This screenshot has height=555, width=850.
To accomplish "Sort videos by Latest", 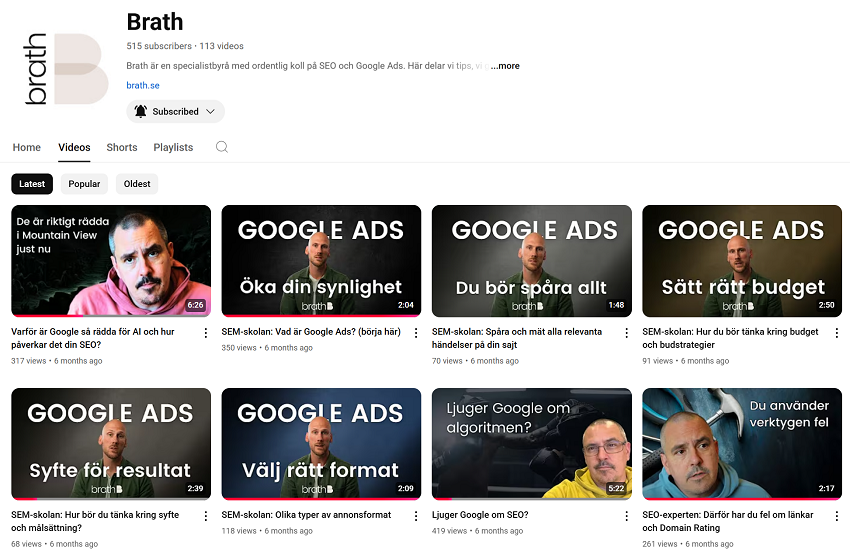I will point(32,184).
